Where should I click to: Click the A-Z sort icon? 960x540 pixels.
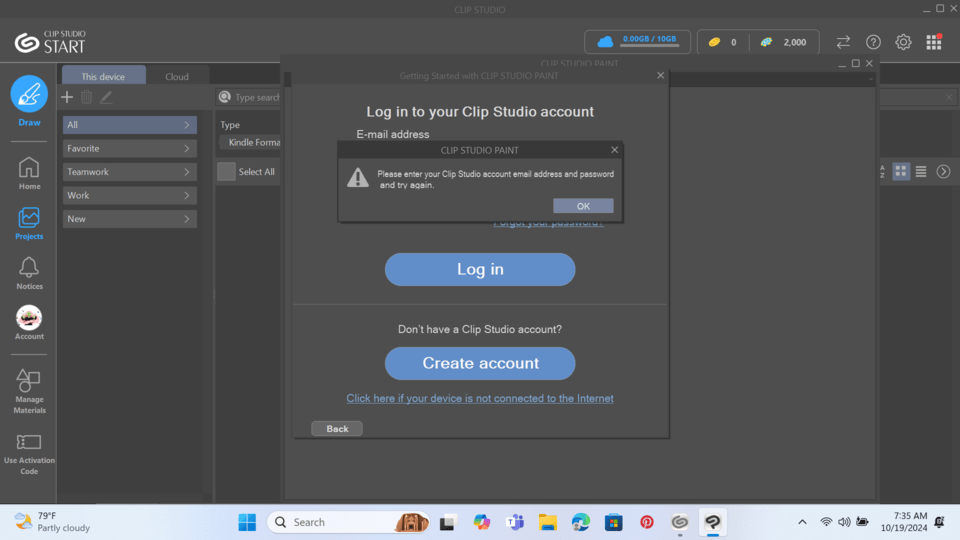tap(882, 171)
